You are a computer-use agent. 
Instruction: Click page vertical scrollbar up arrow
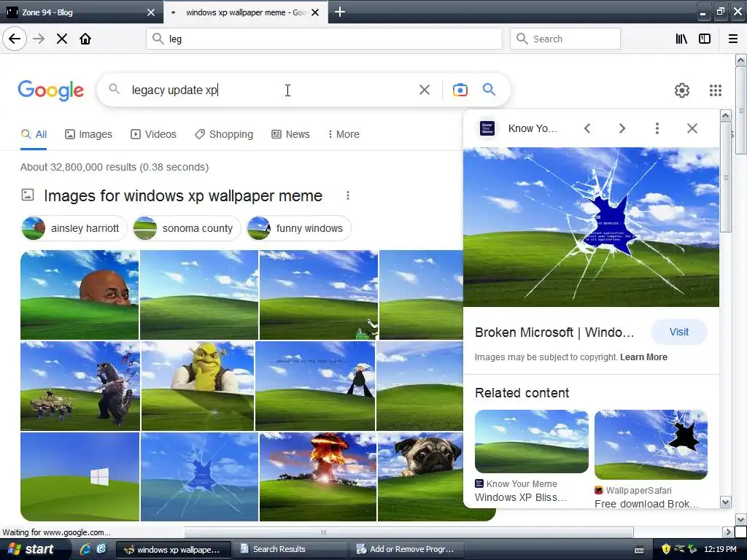tap(740, 61)
